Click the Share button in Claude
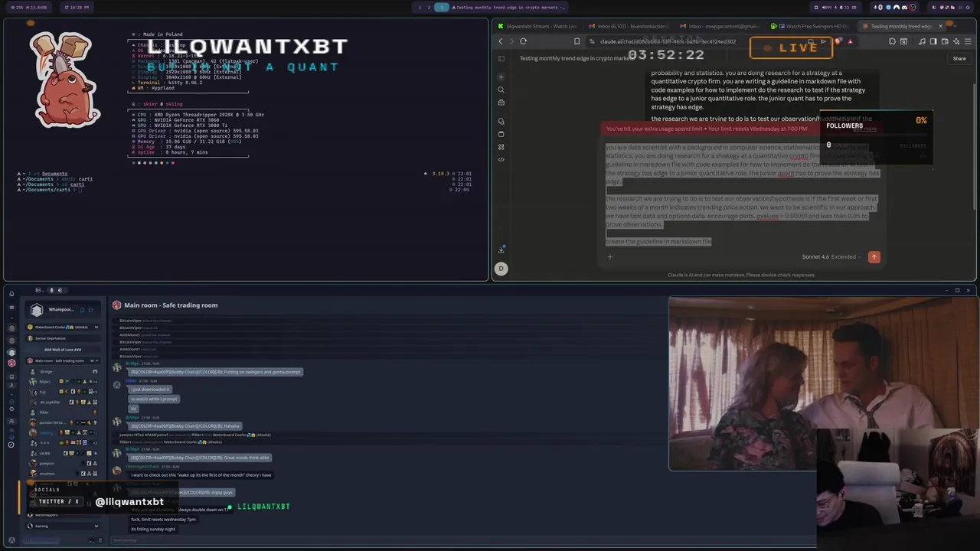The height and width of the screenshot is (551, 980). point(959,58)
